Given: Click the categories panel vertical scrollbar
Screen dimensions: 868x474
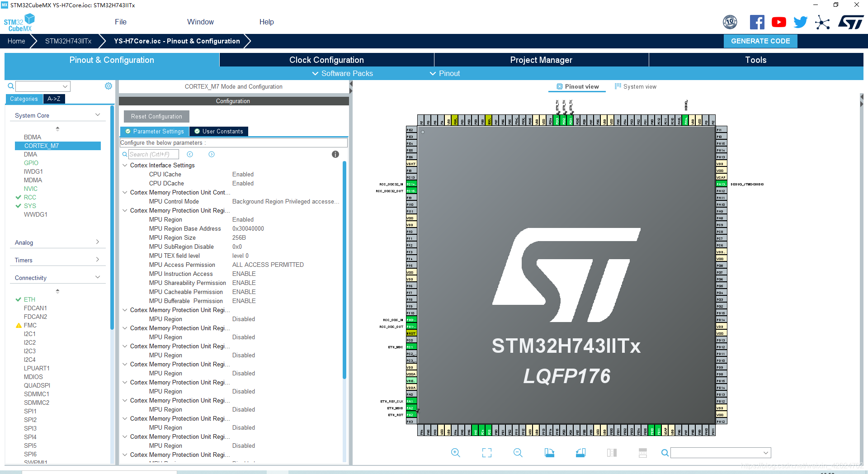Looking at the screenshot, I should point(112,217).
